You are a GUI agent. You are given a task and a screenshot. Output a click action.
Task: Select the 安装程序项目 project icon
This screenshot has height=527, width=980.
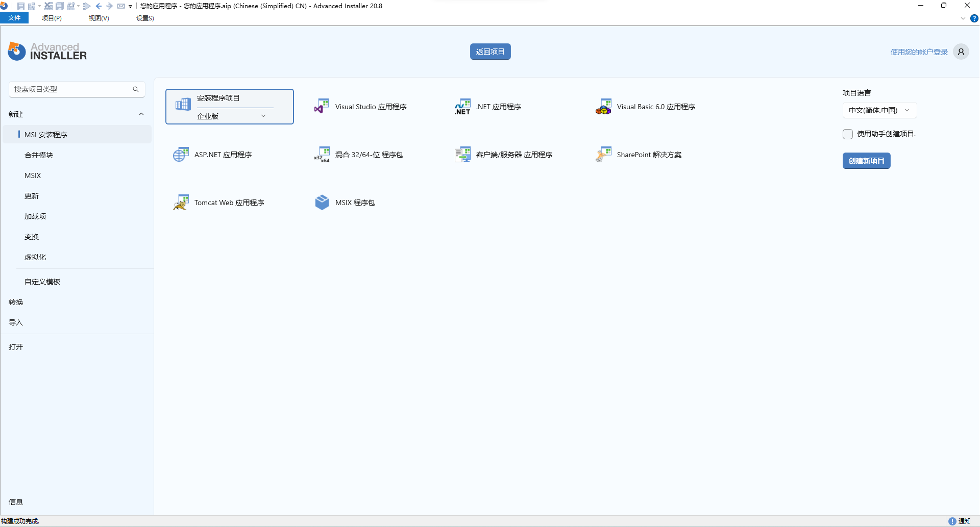(x=183, y=105)
